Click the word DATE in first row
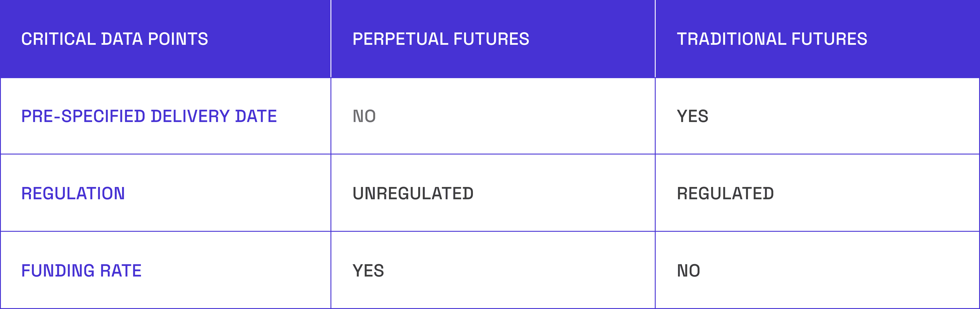Viewport: 980px width, 309px height. pyautogui.click(x=256, y=116)
